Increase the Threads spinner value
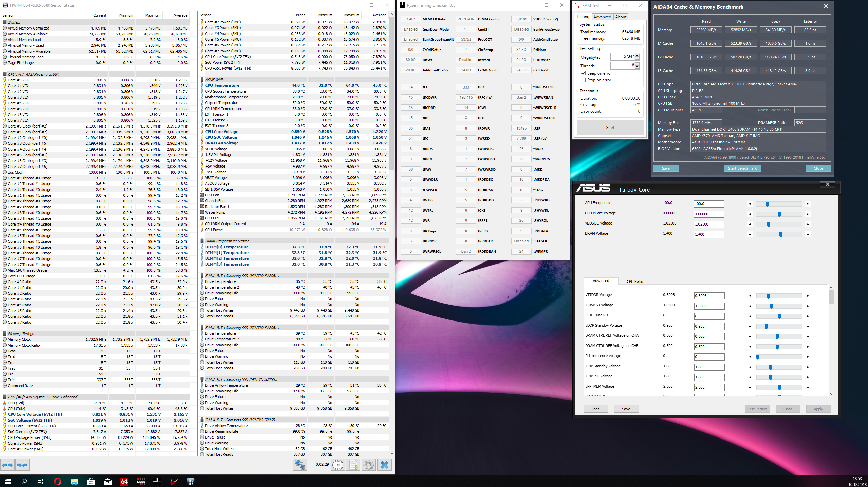 pos(637,64)
